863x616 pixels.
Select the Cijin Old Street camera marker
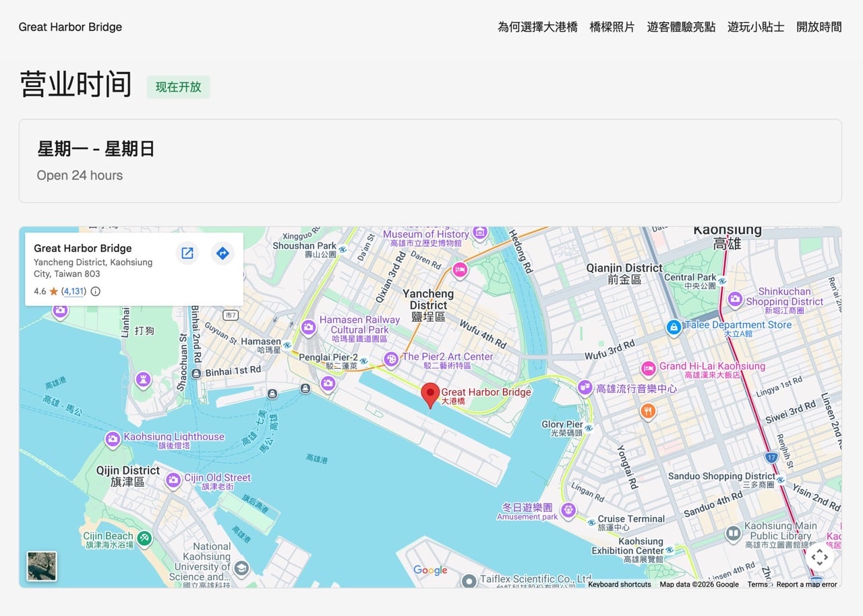coord(173,480)
